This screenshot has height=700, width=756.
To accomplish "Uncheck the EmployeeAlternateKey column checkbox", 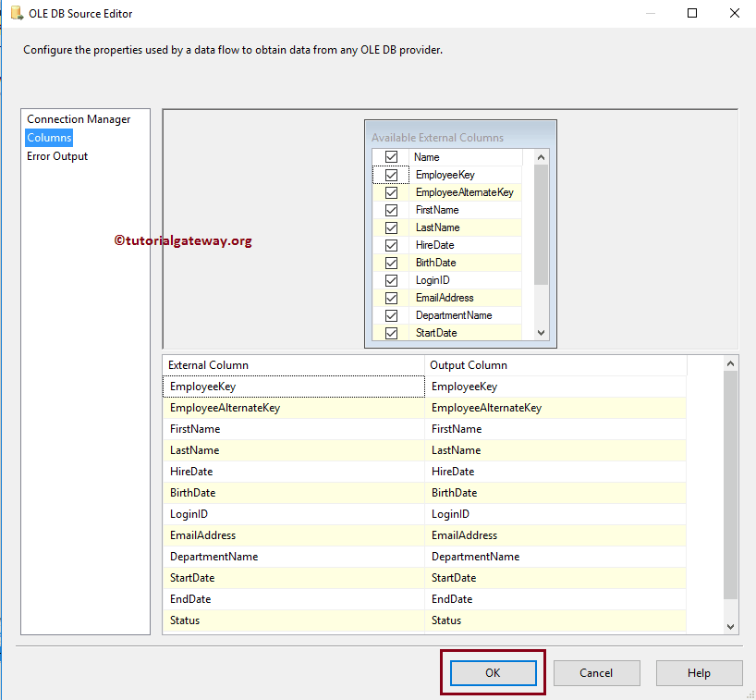I will click(390, 192).
